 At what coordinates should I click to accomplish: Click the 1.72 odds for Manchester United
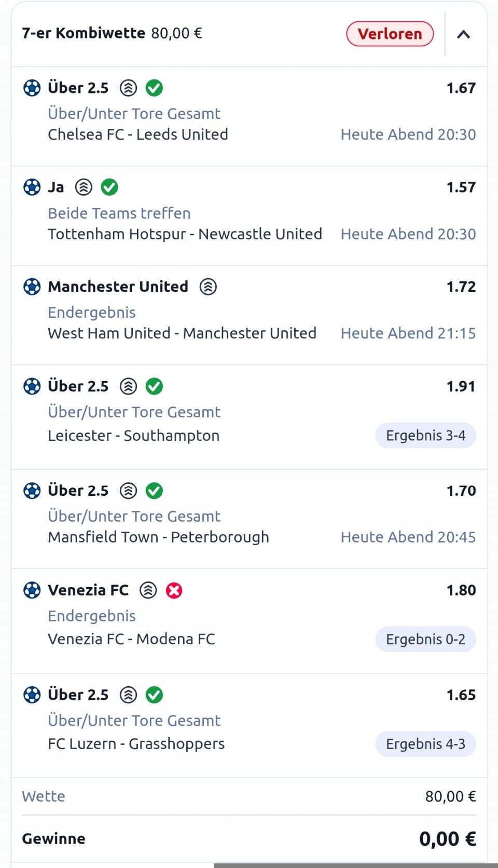point(461,287)
